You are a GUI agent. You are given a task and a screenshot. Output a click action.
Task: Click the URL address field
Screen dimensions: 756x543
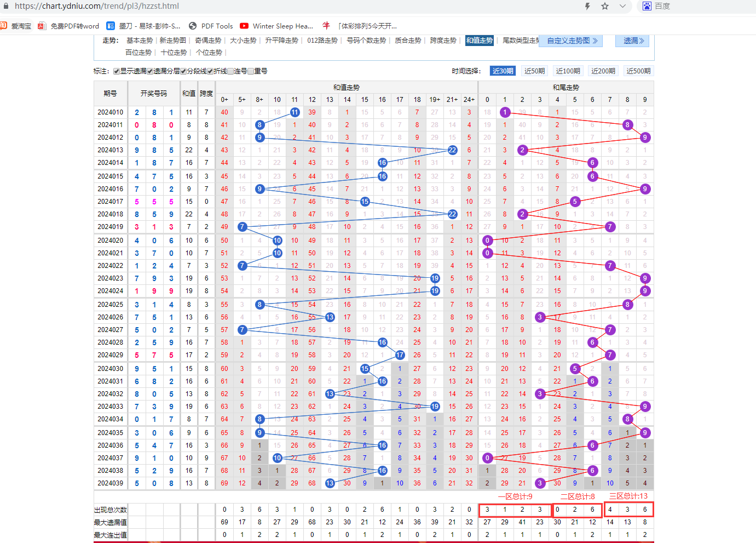tap(274, 6)
